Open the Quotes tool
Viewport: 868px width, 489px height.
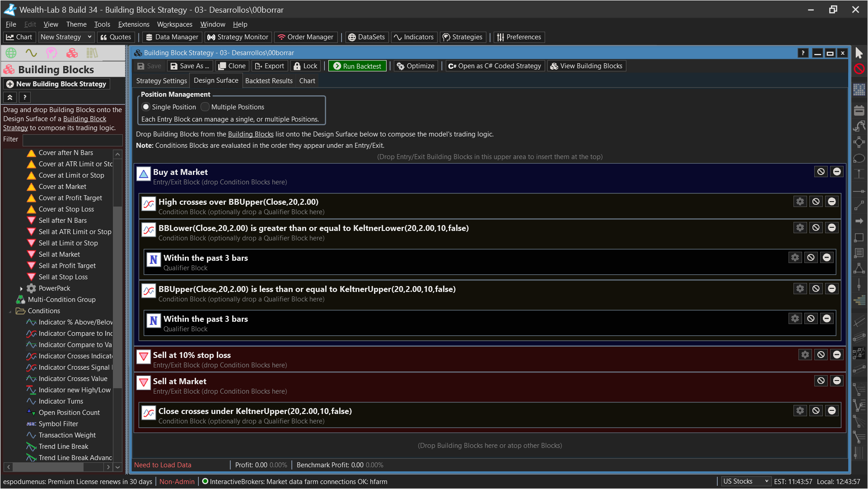[x=116, y=37]
